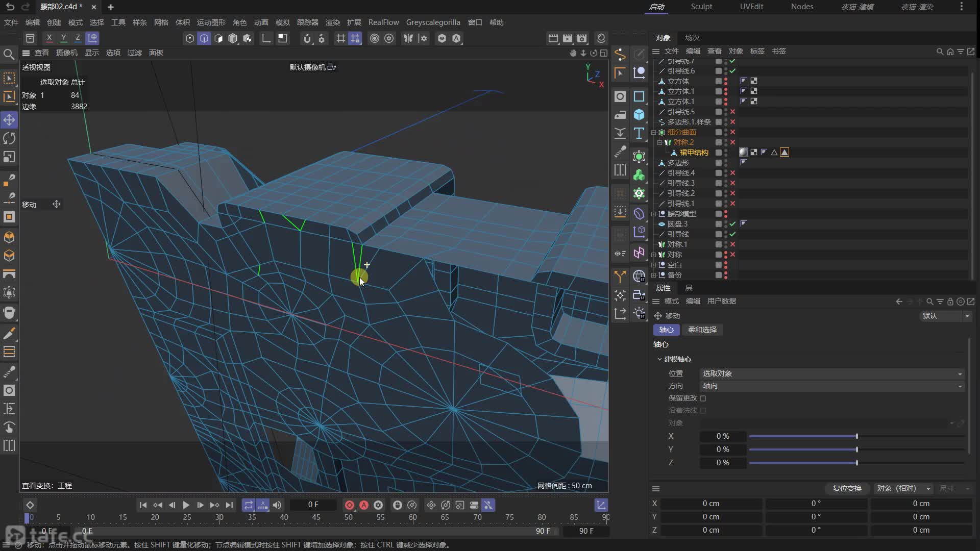Open the search magnifier at top left
This screenshot has height=551, width=980.
coord(9,54)
